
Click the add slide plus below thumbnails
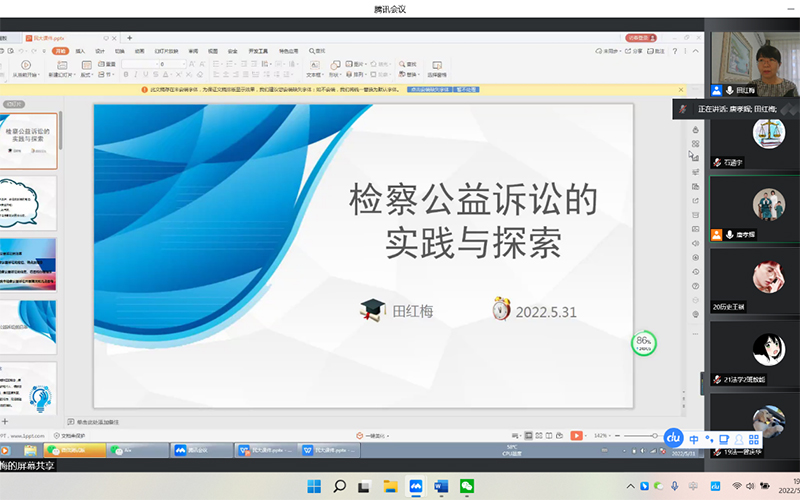pyautogui.click(x=5, y=421)
